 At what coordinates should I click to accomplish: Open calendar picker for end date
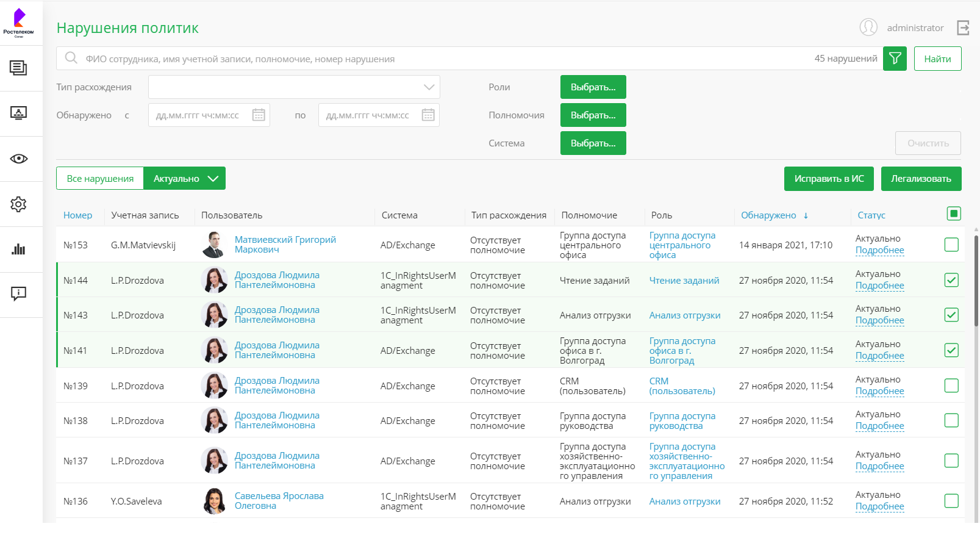click(x=428, y=115)
